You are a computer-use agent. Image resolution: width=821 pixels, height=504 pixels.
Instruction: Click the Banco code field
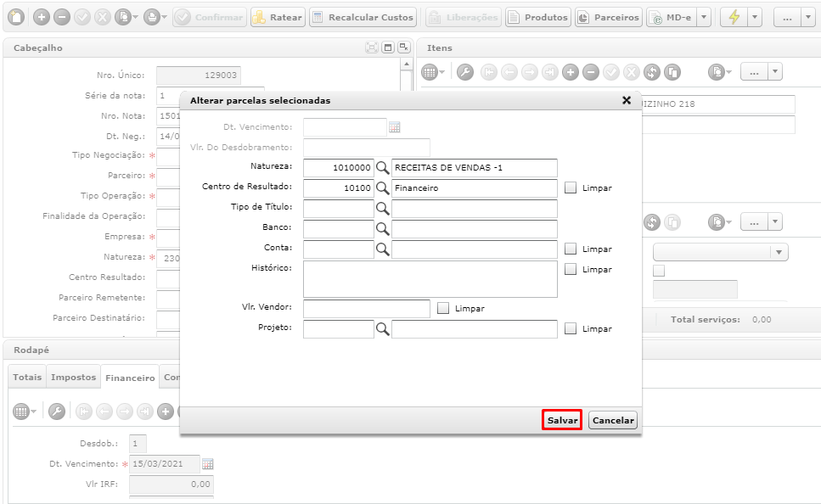[338, 229]
